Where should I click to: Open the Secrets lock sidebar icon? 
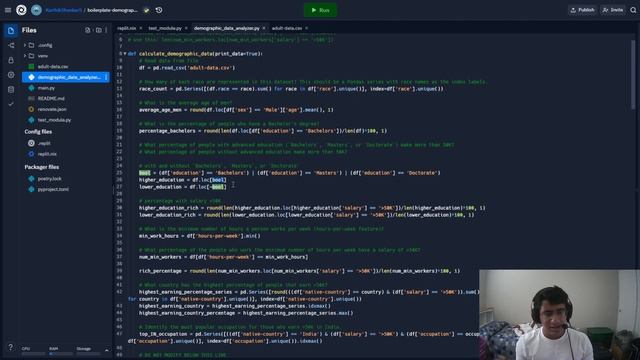[11, 60]
